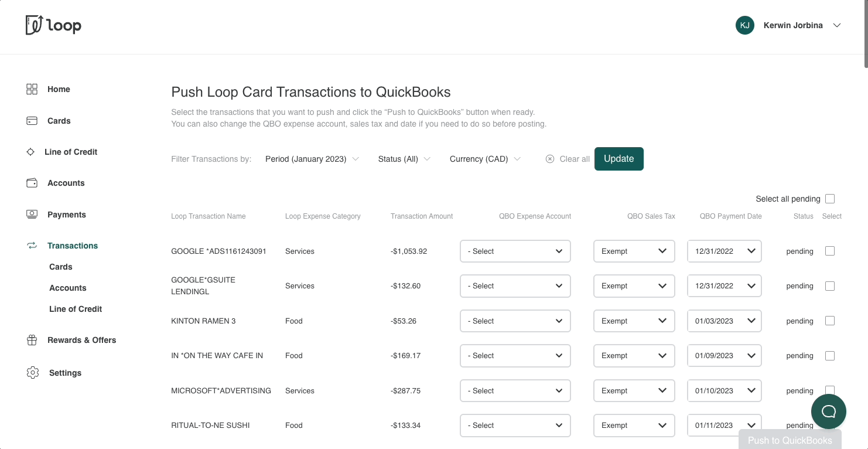
Task: Open payment date 01/10/2023 dropdown
Action: pos(725,390)
